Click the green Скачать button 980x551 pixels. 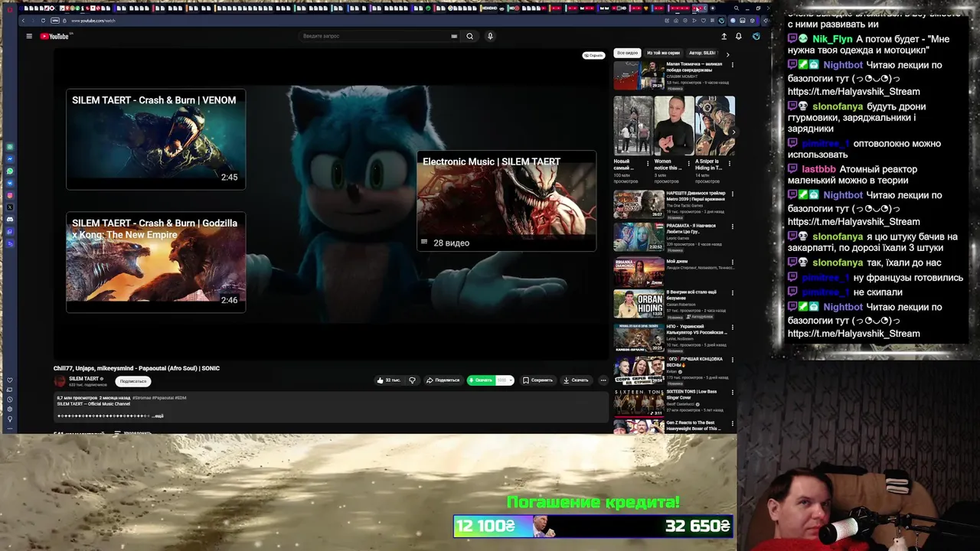[482, 380]
